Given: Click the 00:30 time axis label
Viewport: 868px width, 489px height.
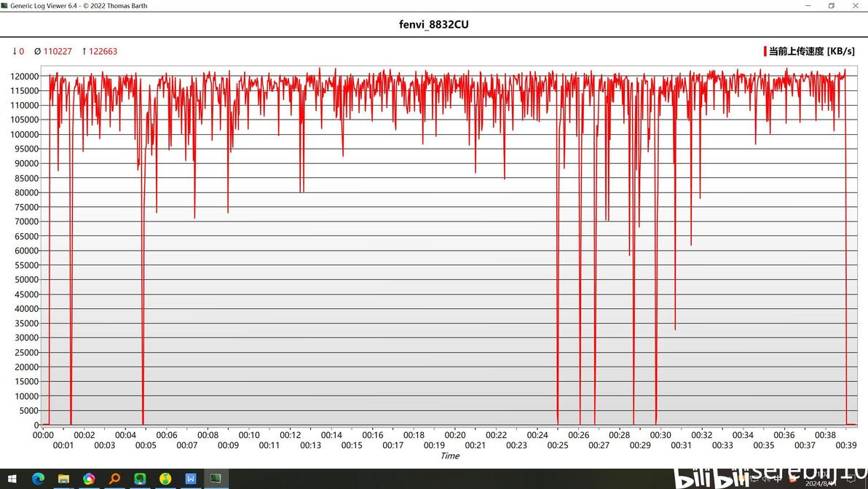Looking at the screenshot, I should (x=660, y=435).
